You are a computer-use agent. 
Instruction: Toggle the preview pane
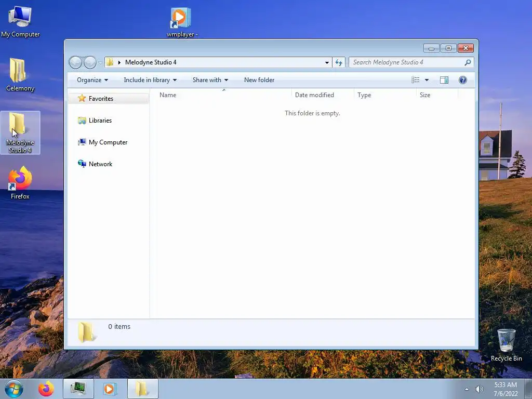point(444,80)
